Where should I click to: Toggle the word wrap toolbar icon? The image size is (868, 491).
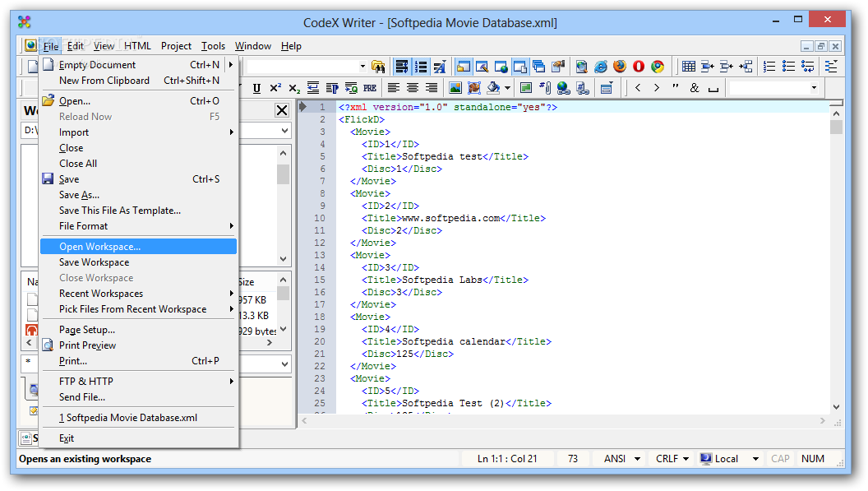(402, 67)
